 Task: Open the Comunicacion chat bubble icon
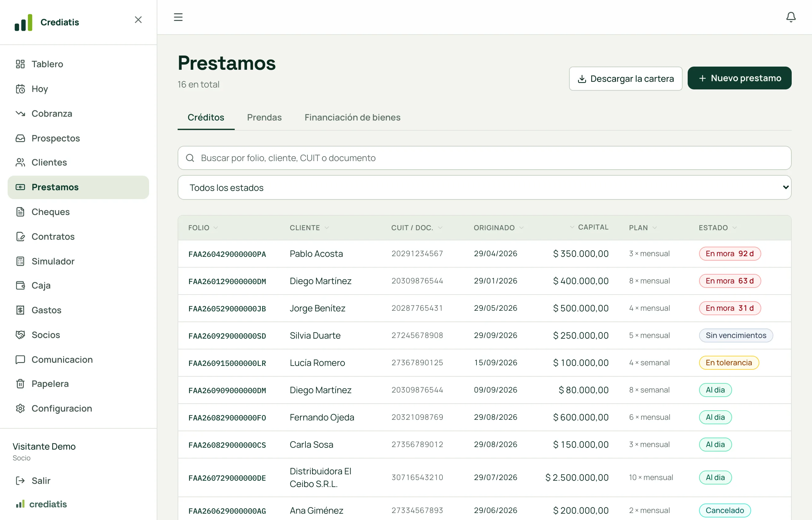pos(20,359)
